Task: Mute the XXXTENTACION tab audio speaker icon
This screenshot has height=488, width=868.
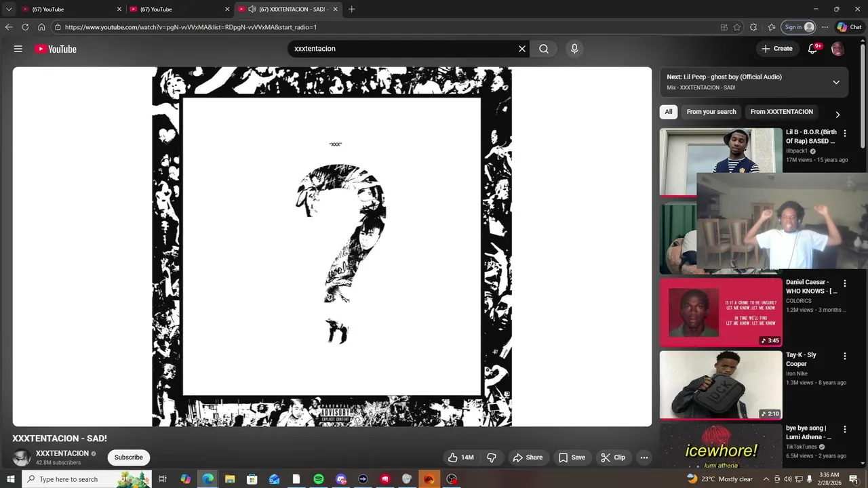Action: (x=252, y=9)
